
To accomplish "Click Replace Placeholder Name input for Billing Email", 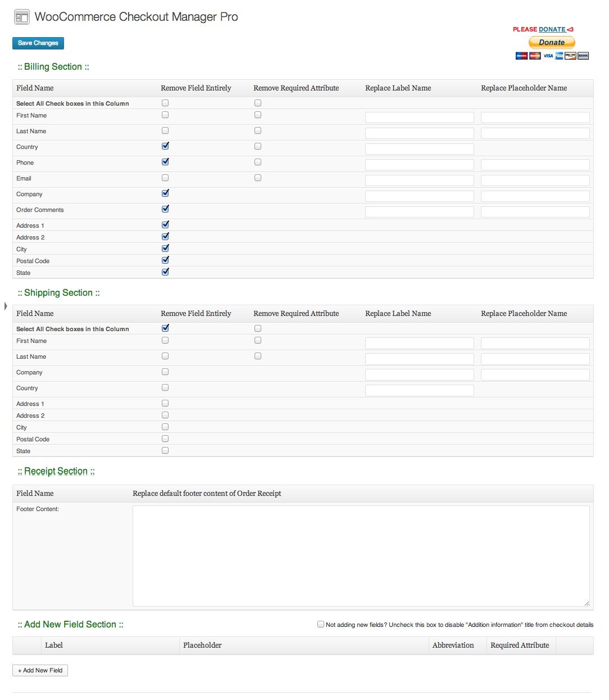I will pyautogui.click(x=535, y=180).
